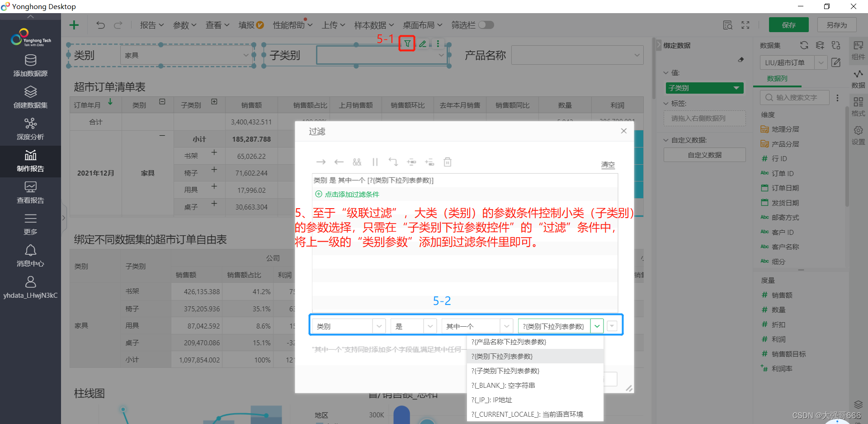The width and height of the screenshot is (868, 424).
Task: Open the More (更多) sidebar item
Action: coord(30,224)
